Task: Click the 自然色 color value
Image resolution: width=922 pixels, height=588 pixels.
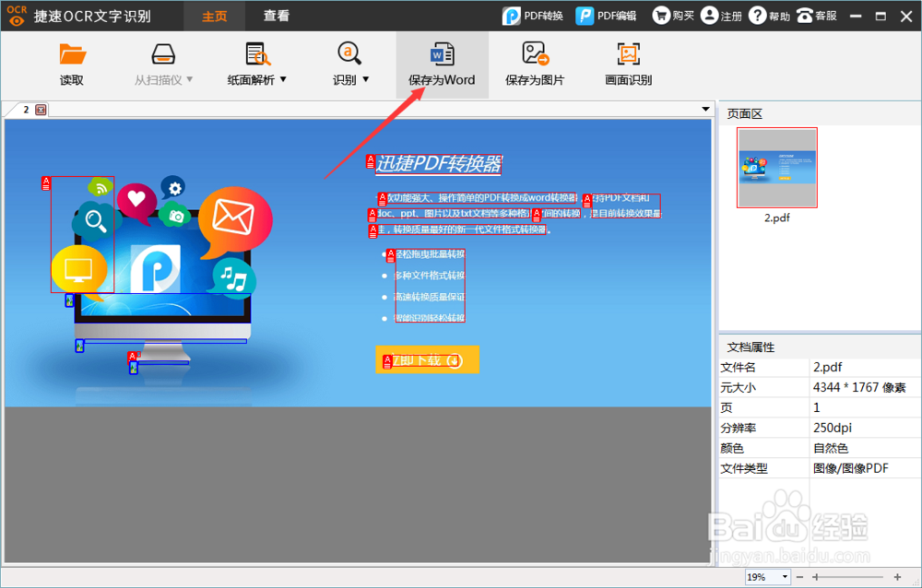Action: point(831,449)
